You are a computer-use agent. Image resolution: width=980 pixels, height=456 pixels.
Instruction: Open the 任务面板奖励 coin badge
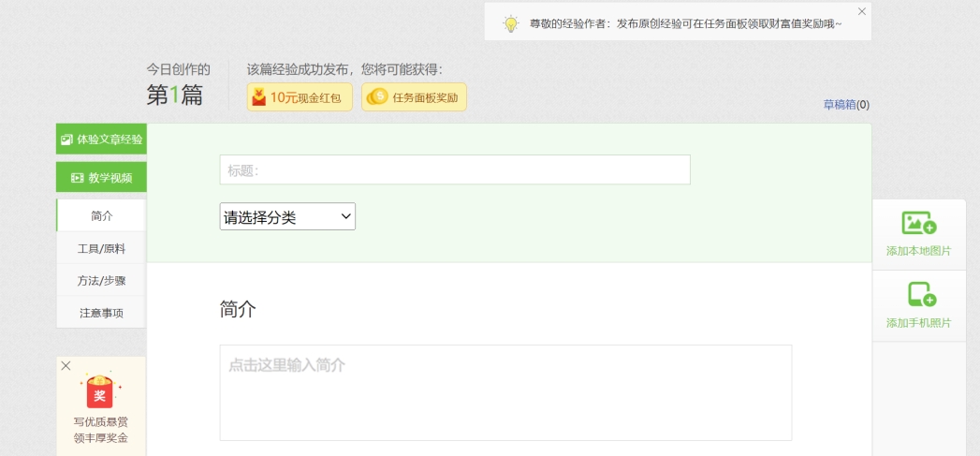414,97
